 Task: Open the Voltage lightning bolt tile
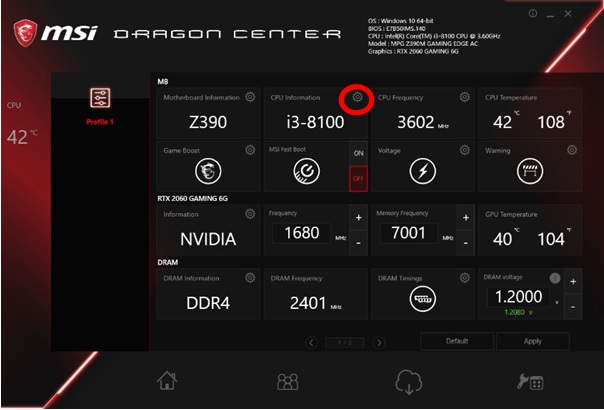coord(423,171)
